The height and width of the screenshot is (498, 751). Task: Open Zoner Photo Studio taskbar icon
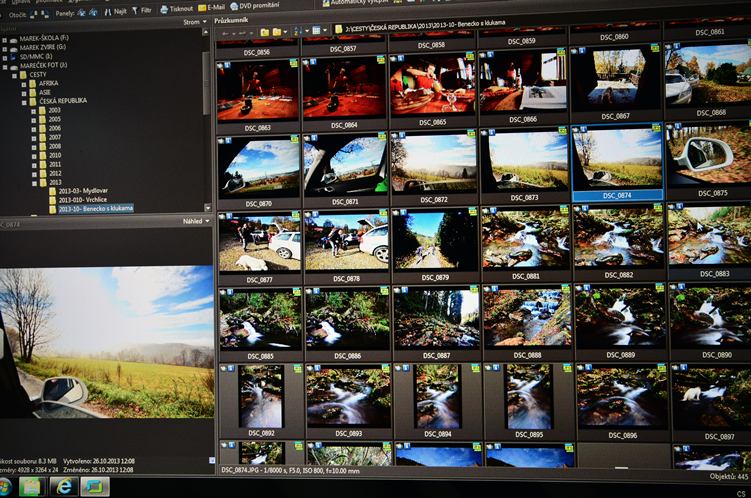[x=95, y=487]
